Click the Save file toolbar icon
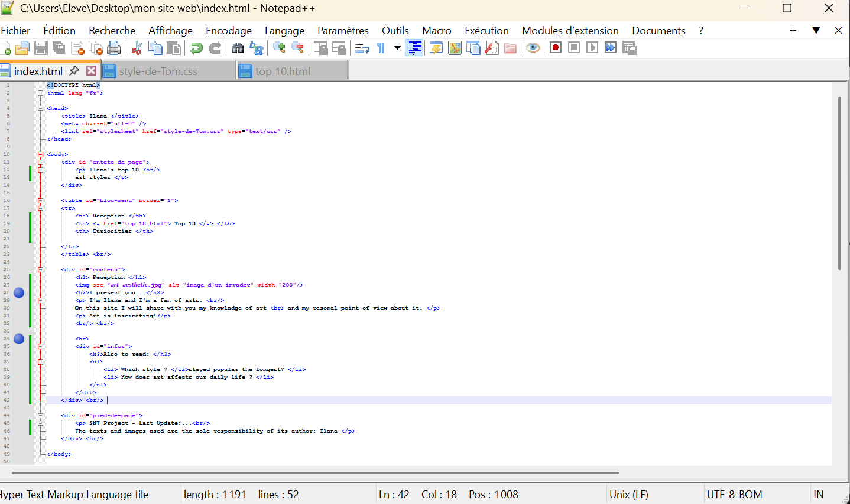Image resolution: width=850 pixels, height=504 pixels. tap(41, 48)
